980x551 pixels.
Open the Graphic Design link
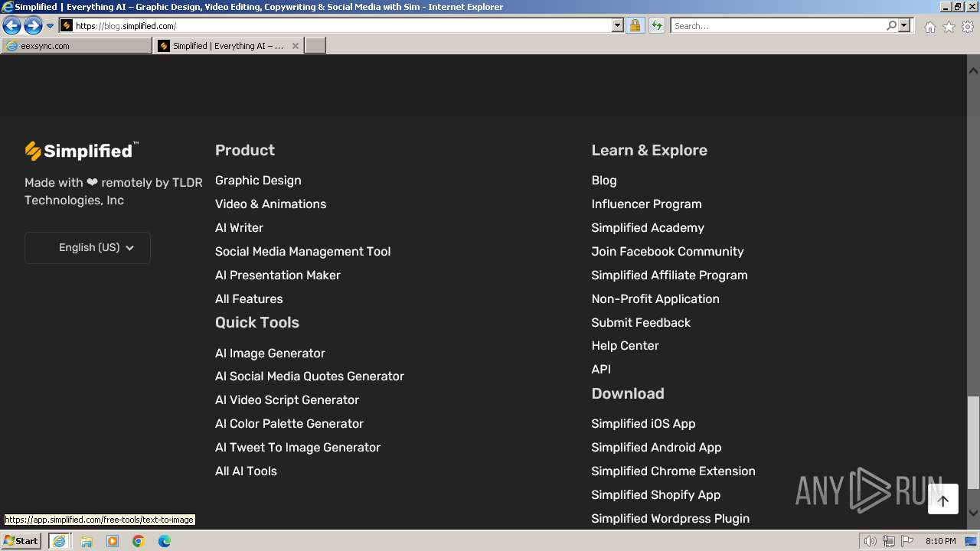pos(258,181)
